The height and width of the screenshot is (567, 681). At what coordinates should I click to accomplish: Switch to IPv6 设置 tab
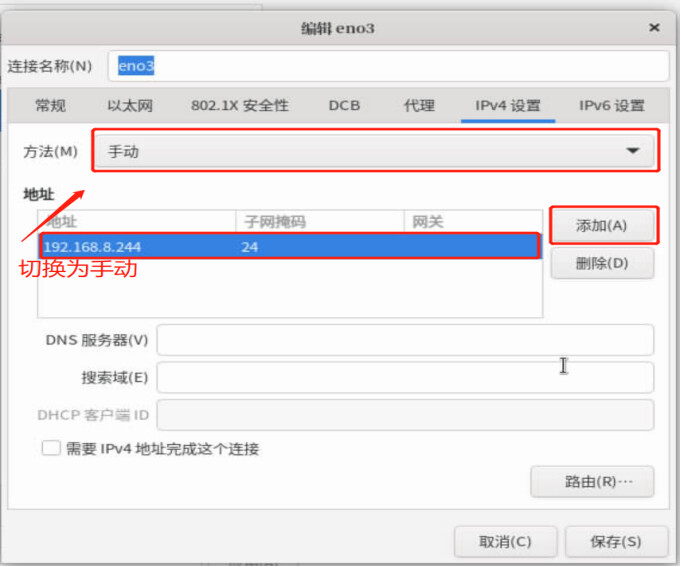pyautogui.click(x=611, y=106)
